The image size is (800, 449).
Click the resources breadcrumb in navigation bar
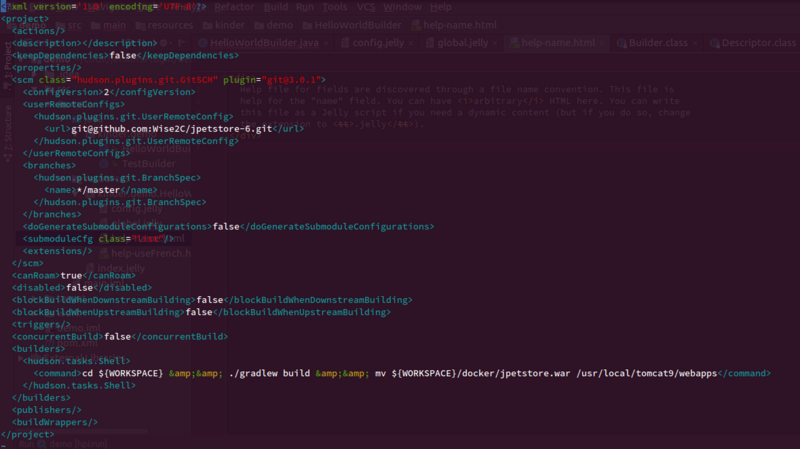click(170, 25)
